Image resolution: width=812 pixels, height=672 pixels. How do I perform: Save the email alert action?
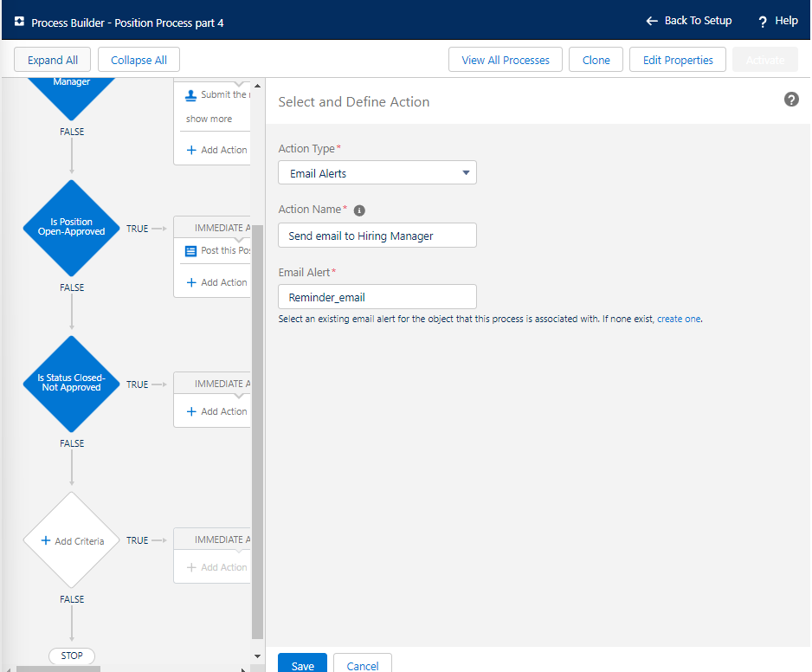point(302,663)
